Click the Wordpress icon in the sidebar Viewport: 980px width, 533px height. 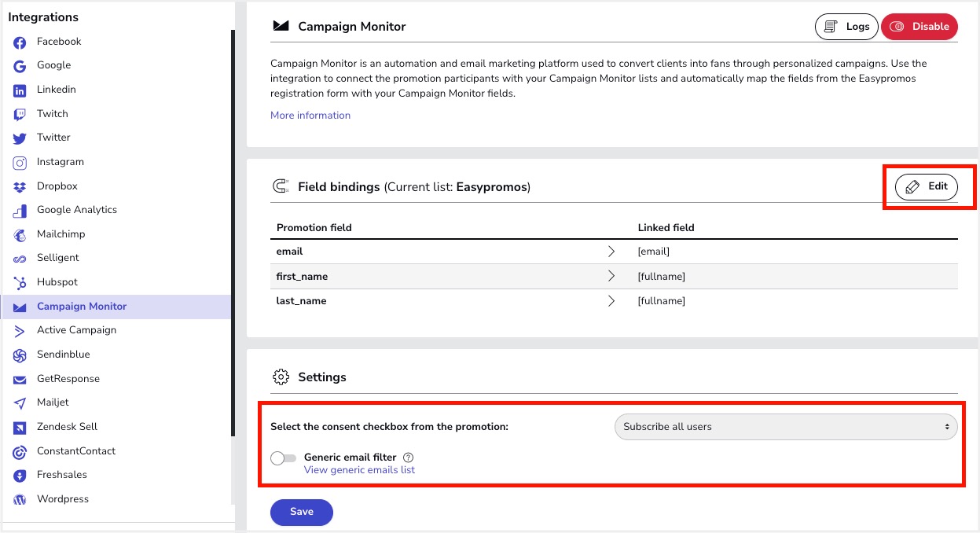click(x=20, y=499)
